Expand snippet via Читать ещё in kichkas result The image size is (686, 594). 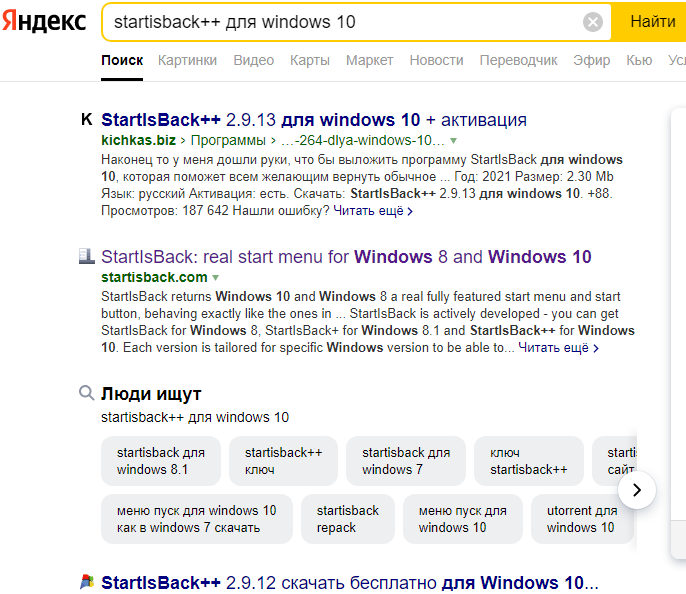(x=373, y=211)
